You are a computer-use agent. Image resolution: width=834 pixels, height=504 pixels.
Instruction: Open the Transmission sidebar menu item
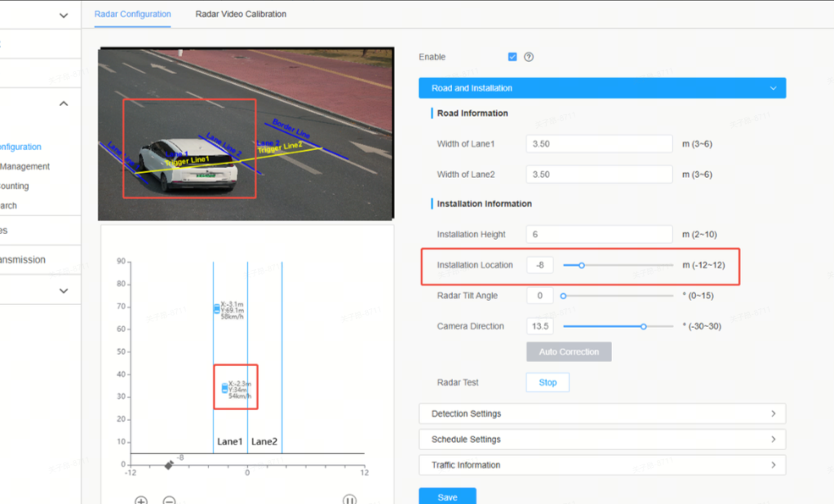pos(23,259)
